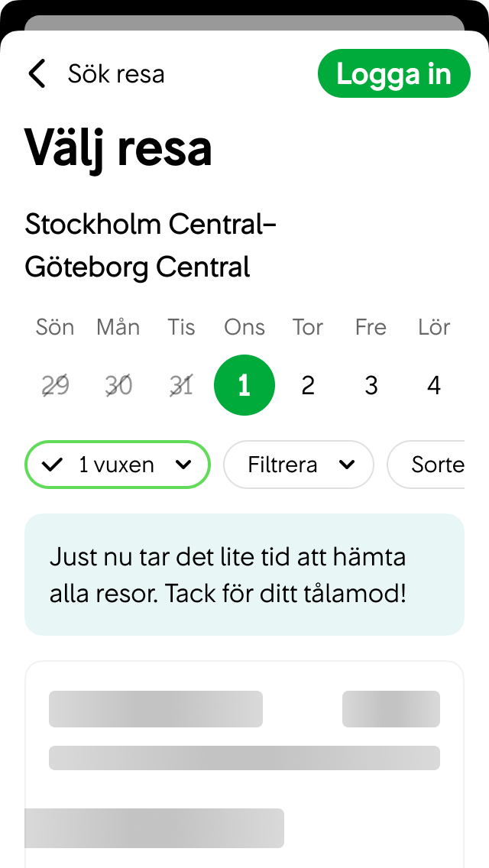Select Wednesday the 1st in the date strip
This screenshot has height=868, width=489.
point(244,385)
